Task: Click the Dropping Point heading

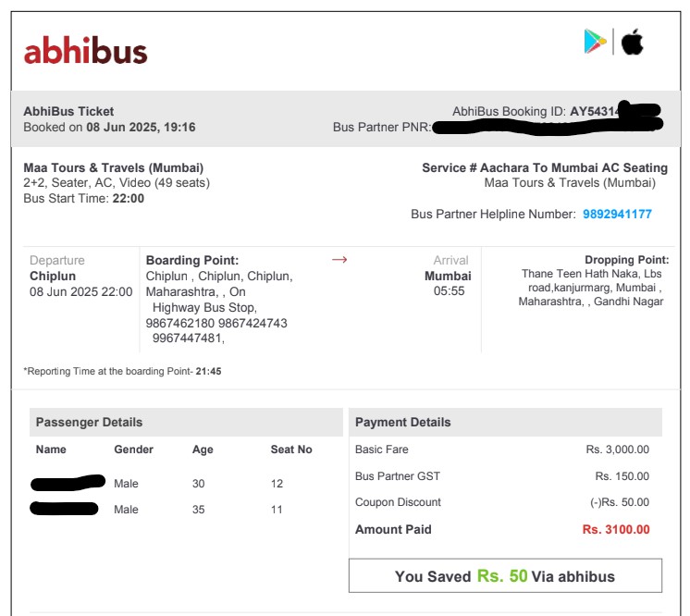Action: click(626, 261)
